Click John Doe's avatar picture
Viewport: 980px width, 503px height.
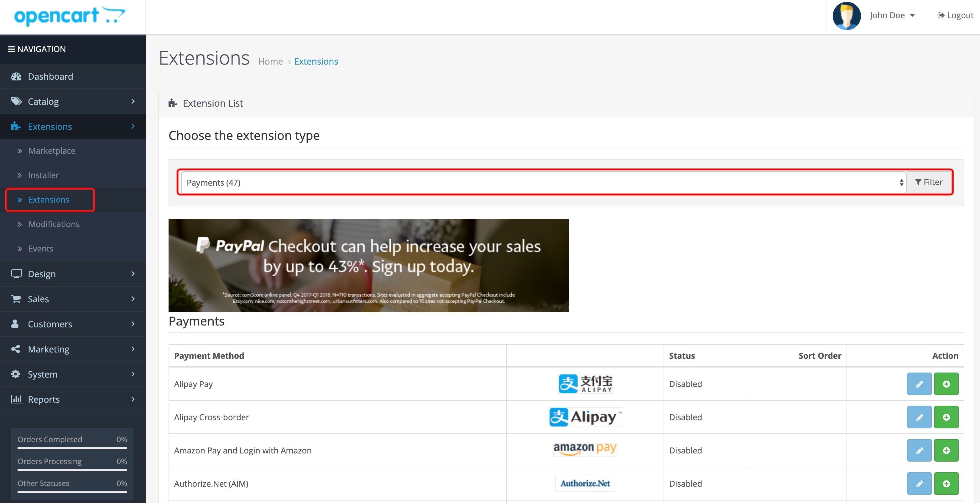tap(847, 16)
